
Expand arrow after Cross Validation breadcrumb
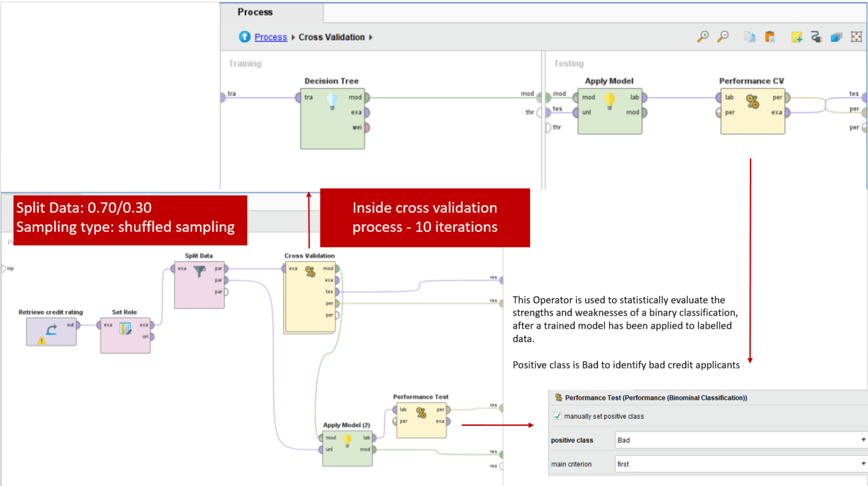click(x=371, y=37)
